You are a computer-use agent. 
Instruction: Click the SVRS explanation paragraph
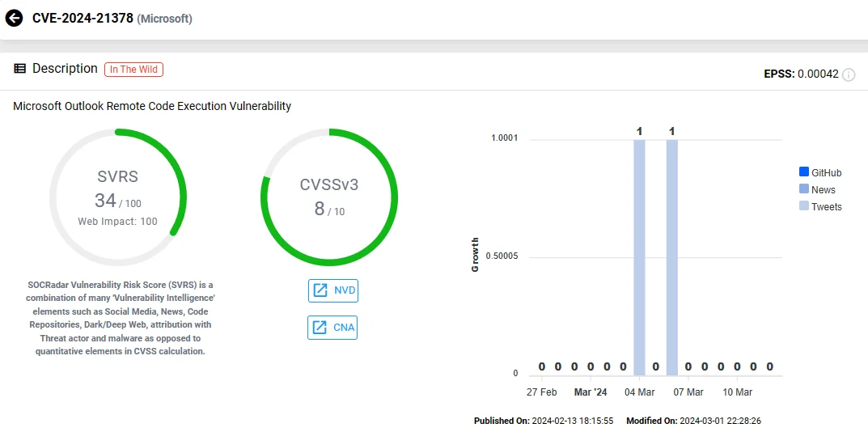click(121, 318)
